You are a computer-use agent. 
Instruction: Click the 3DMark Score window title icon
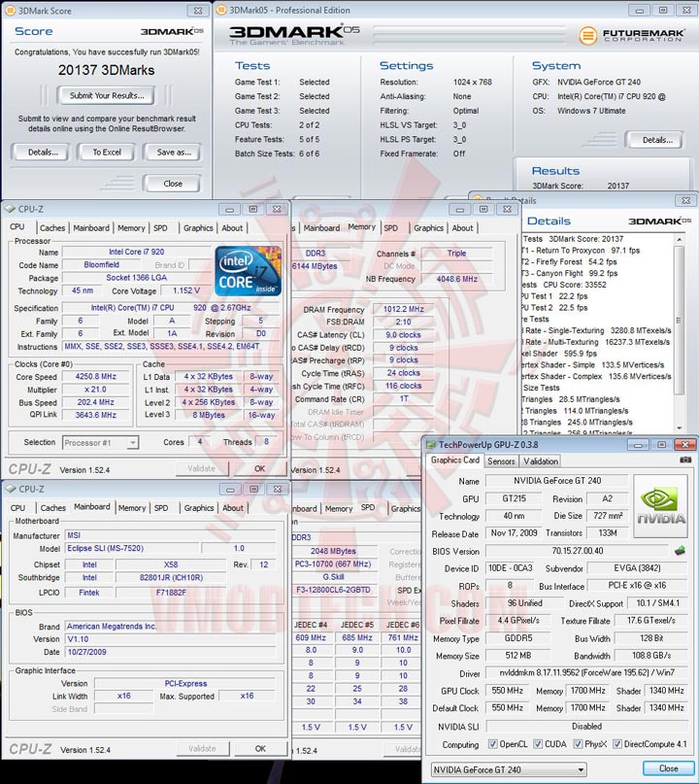pos(10,11)
